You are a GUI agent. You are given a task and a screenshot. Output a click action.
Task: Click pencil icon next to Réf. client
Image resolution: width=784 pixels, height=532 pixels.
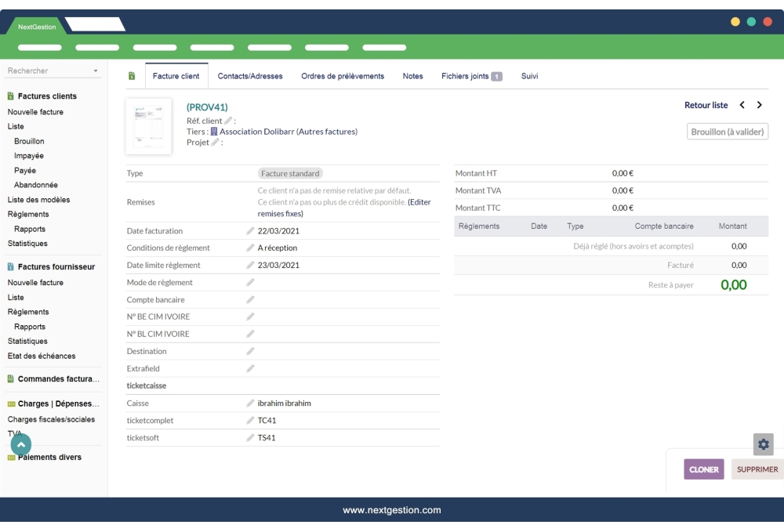point(228,121)
